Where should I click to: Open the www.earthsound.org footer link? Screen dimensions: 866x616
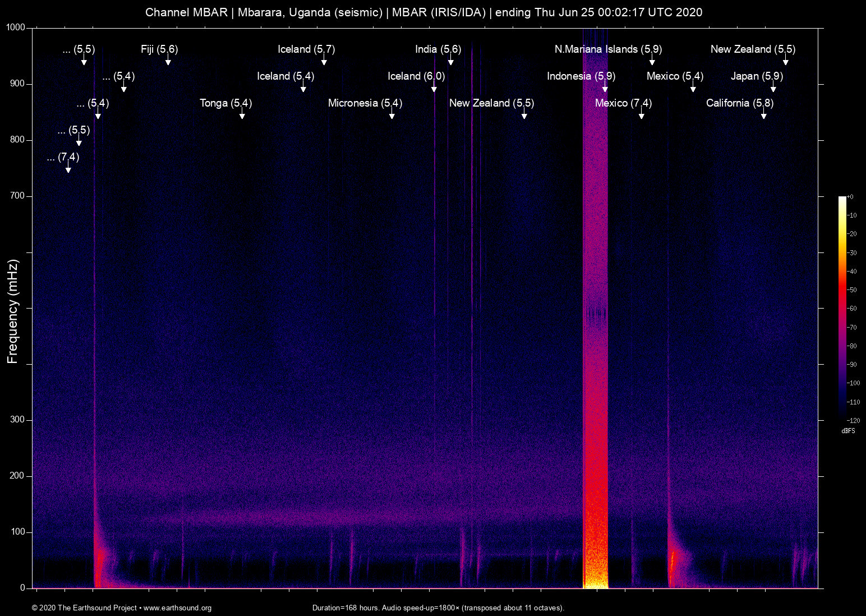(177, 608)
